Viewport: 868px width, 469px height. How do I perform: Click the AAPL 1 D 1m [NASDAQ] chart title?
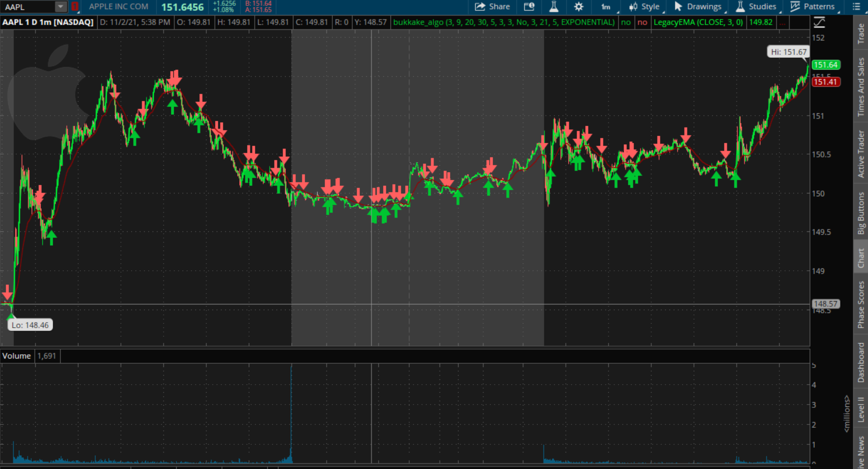tap(48, 22)
